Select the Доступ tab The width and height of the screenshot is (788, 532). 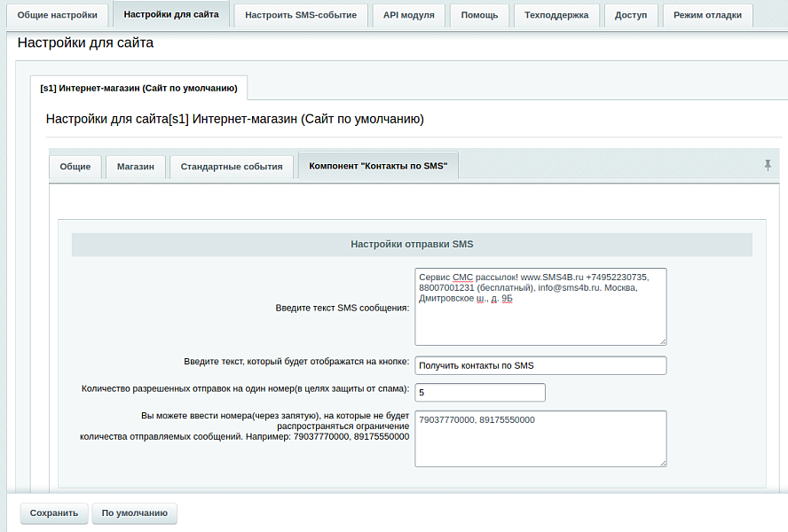(x=631, y=15)
